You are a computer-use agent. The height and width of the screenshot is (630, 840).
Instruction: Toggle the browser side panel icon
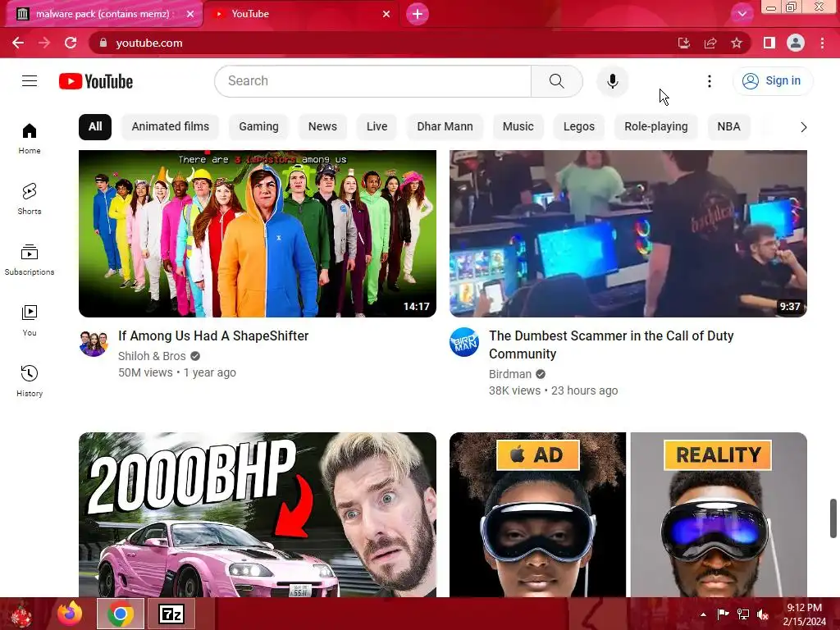(769, 43)
